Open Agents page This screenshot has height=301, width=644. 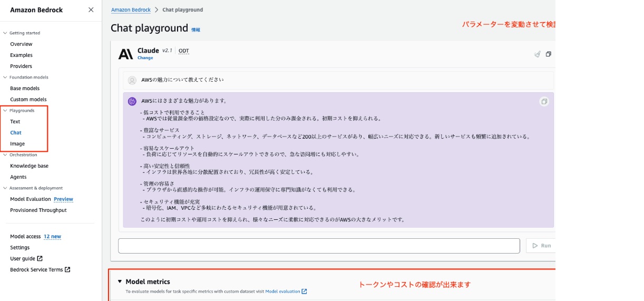point(18,177)
